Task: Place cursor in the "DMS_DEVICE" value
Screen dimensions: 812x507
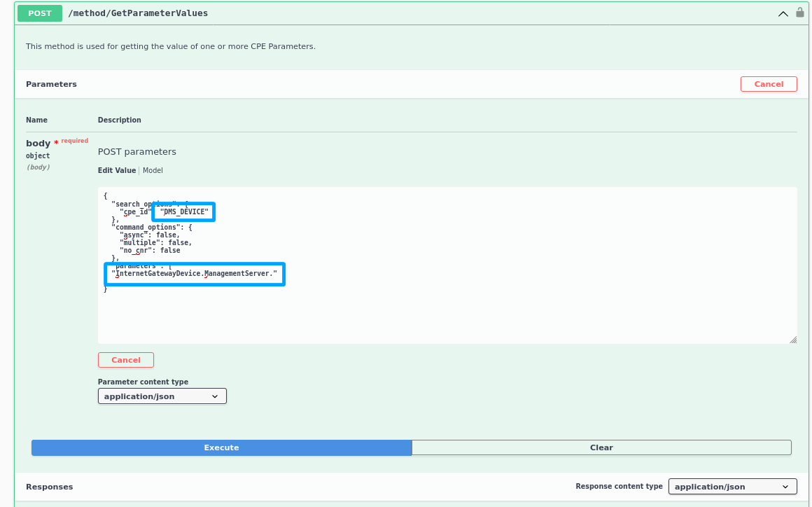Action: tap(184, 211)
